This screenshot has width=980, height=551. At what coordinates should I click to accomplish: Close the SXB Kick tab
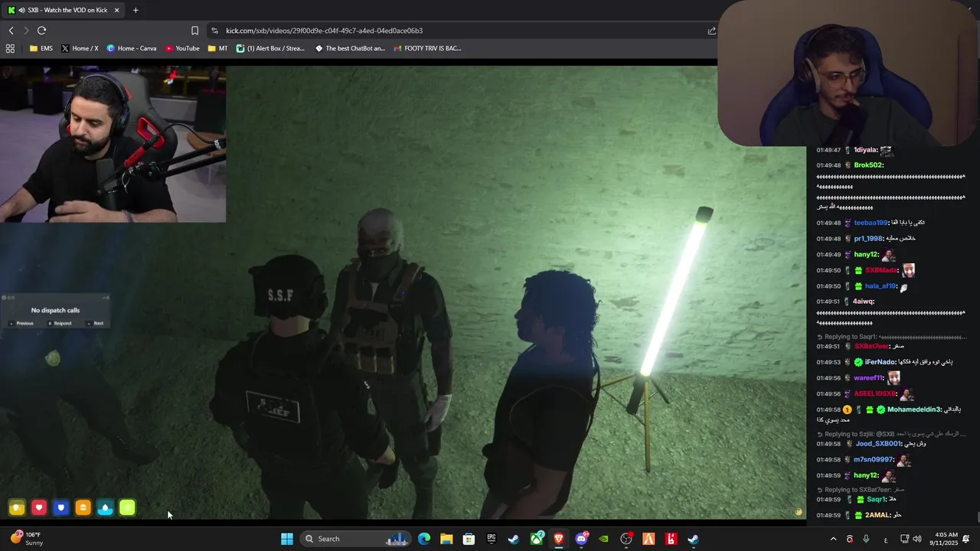tap(116, 10)
